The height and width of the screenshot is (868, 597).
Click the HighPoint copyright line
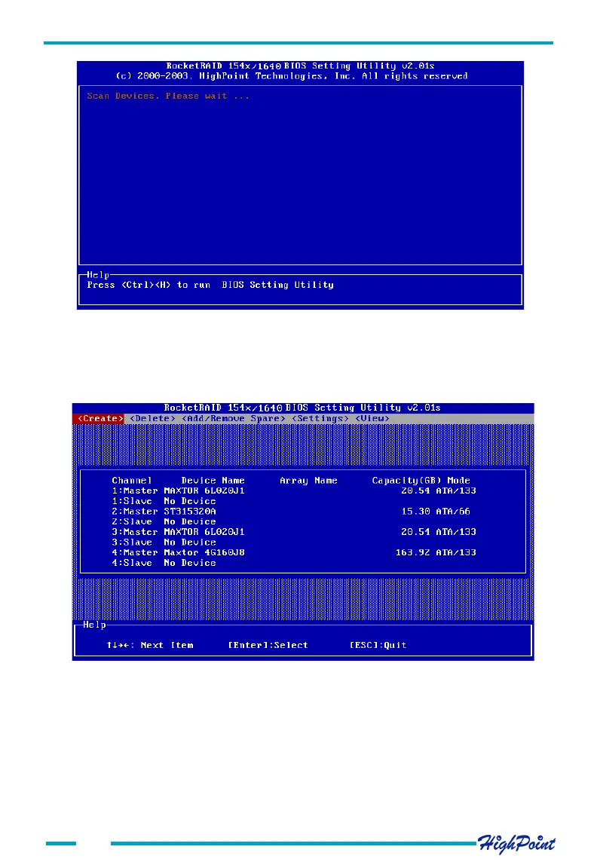pyautogui.click(x=292, y=76)
